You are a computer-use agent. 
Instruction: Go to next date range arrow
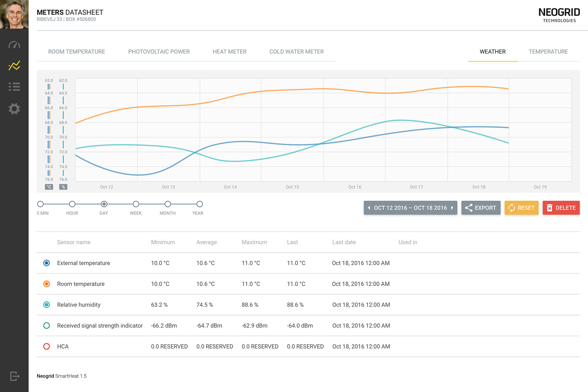click(x=452, y=208)
